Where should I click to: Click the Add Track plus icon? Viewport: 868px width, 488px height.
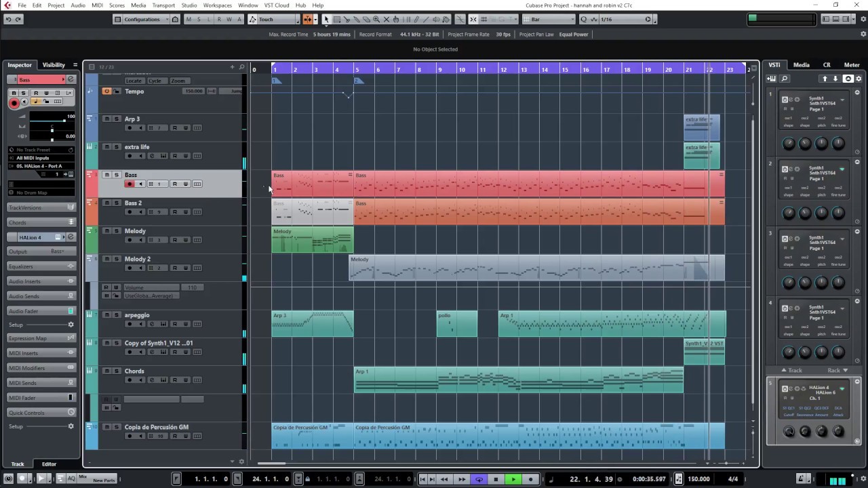point(232,67)
